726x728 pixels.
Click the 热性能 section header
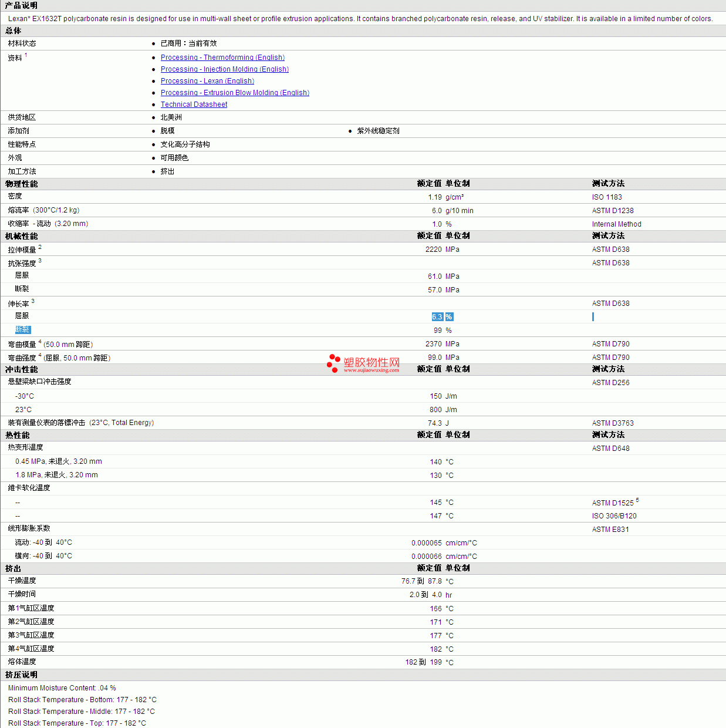pos(18,435)
